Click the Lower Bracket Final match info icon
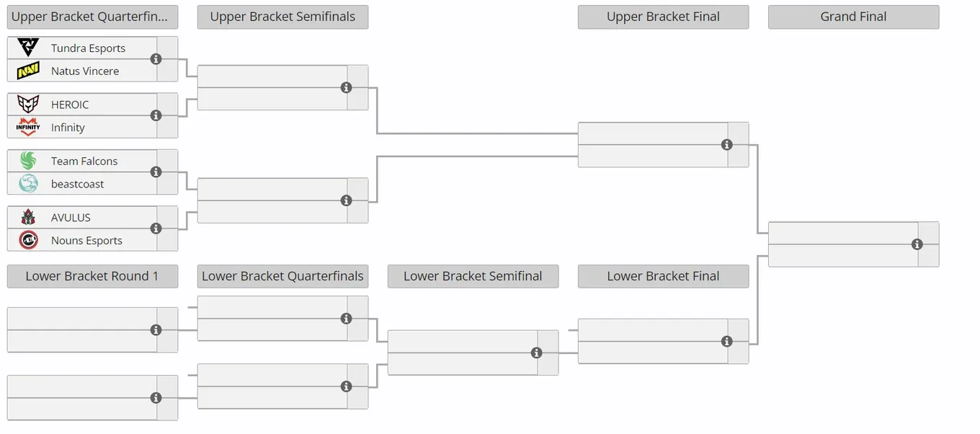Screen dimensions: 980x434 coord(726,342)
